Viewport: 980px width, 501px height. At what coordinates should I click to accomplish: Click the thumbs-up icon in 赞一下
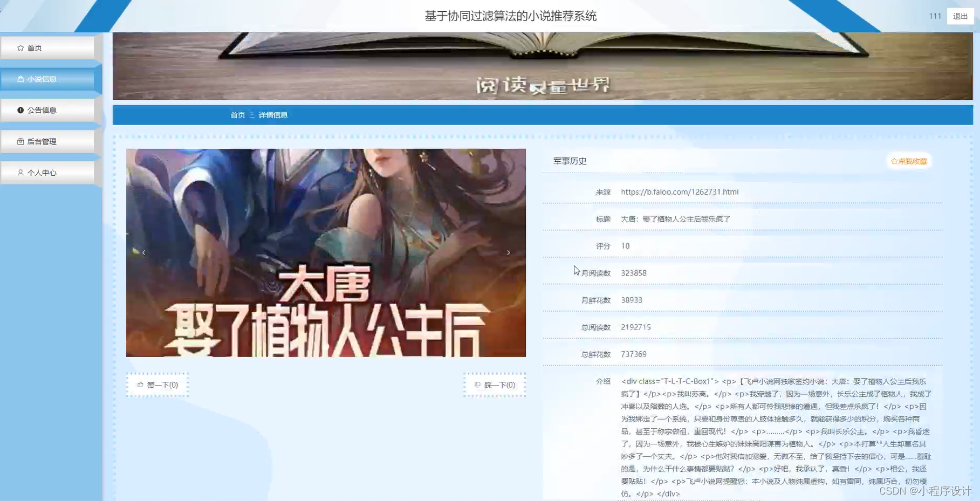pyautogui.click(x=140, y=385)
